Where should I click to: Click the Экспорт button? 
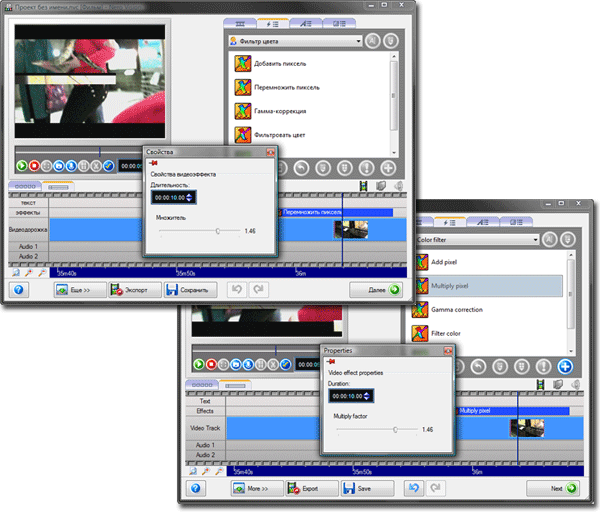(x=135, y=290)
